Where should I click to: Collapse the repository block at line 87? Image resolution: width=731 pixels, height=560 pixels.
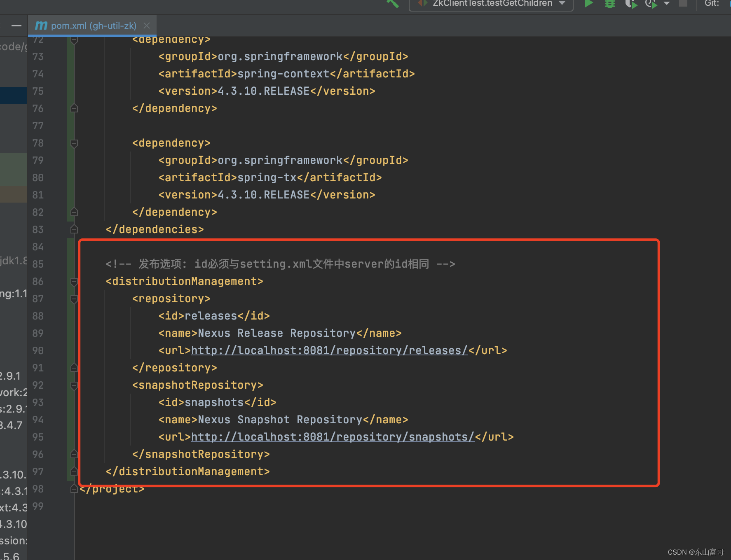coord(74,299)
